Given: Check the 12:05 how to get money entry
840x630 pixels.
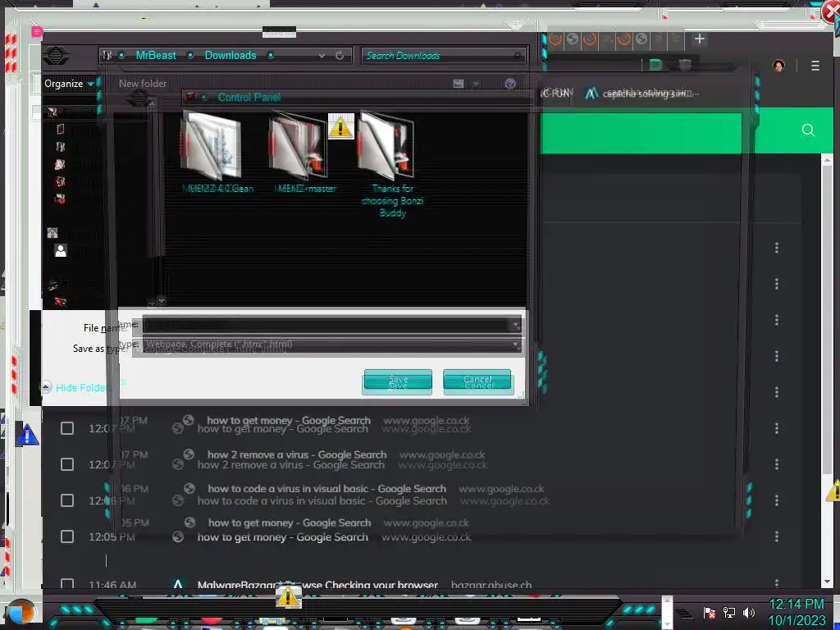Looking at the screenshot, I should coord(67,536).
